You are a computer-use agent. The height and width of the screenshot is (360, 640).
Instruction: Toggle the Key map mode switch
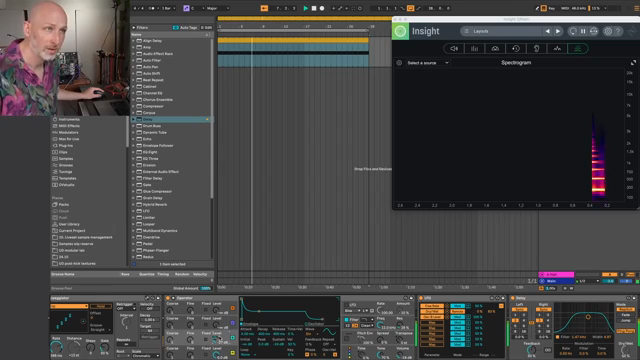click(x=551, y=8)
